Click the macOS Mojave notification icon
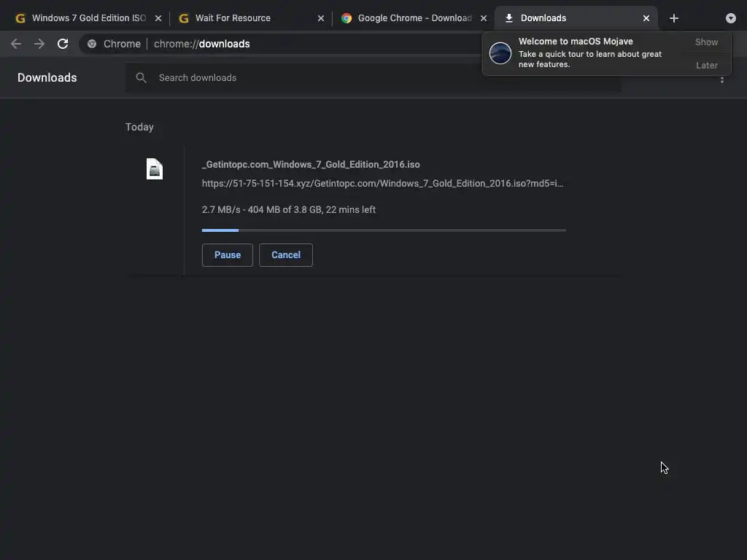Viewport: 747px width, 560px height. click(x=500, y=52)
